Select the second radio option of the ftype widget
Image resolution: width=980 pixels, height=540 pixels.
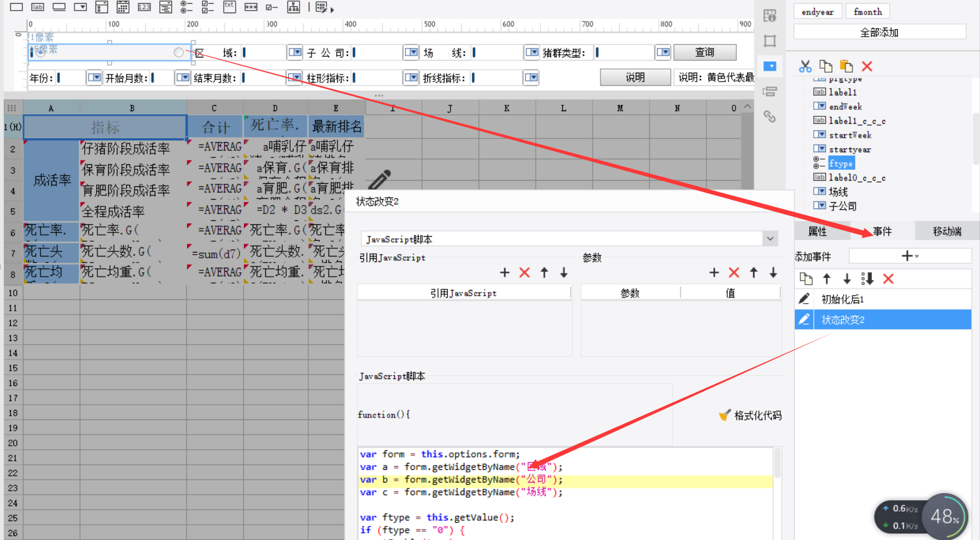pyautogui.click(x=179, y=52)
